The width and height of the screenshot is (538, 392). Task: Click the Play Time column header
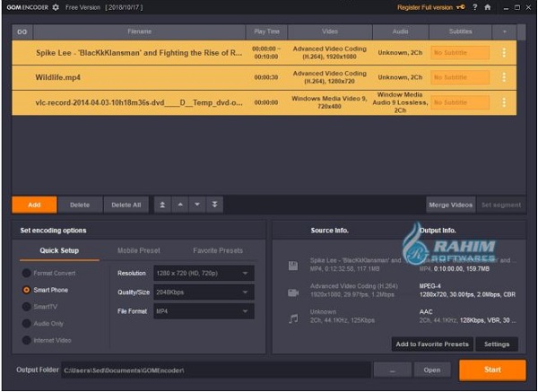(x=266, y=31)
